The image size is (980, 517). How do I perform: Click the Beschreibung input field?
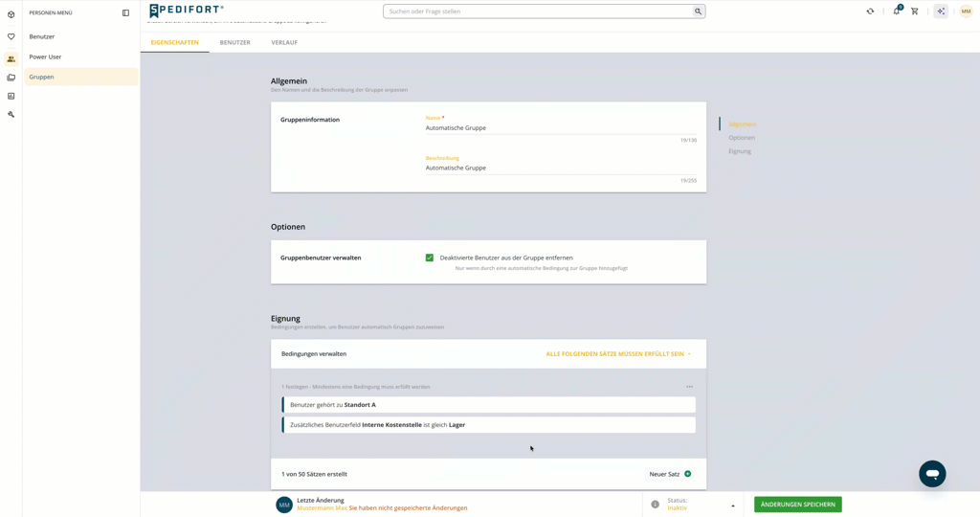click(561, 168)
